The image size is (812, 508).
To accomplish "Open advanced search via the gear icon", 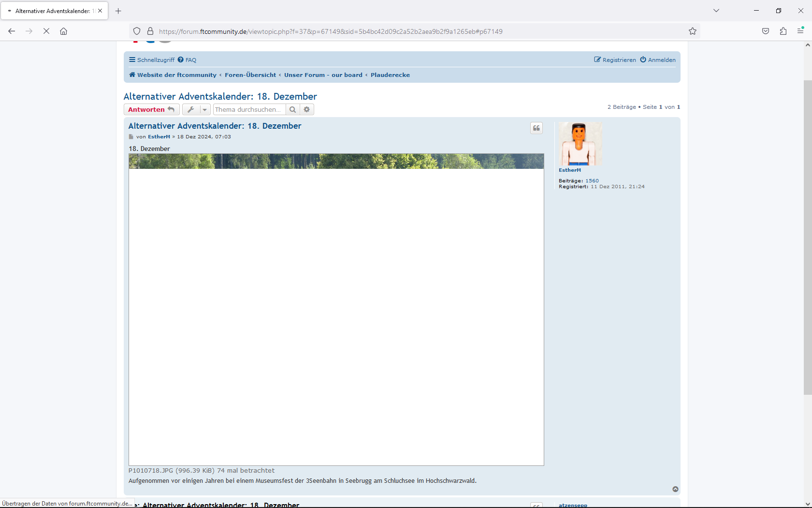I will pos(307,109).
